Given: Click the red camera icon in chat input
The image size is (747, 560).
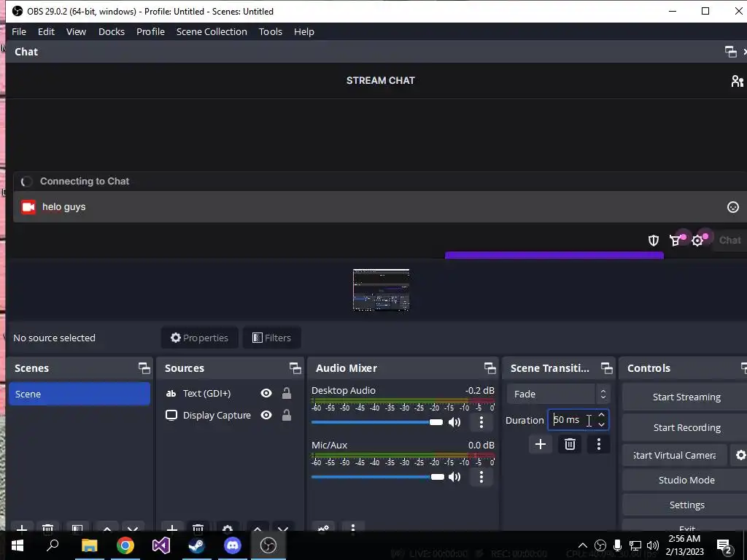Looking at the screenshot, I should point(28,206).
